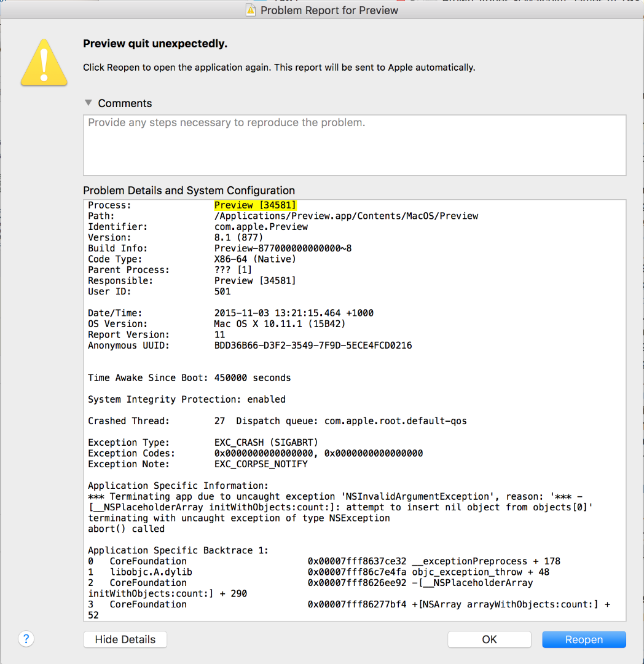Click 'System Integrity Protection: enabled' line
This screenshot has width=644, height=664.
(x=187, y=400)
